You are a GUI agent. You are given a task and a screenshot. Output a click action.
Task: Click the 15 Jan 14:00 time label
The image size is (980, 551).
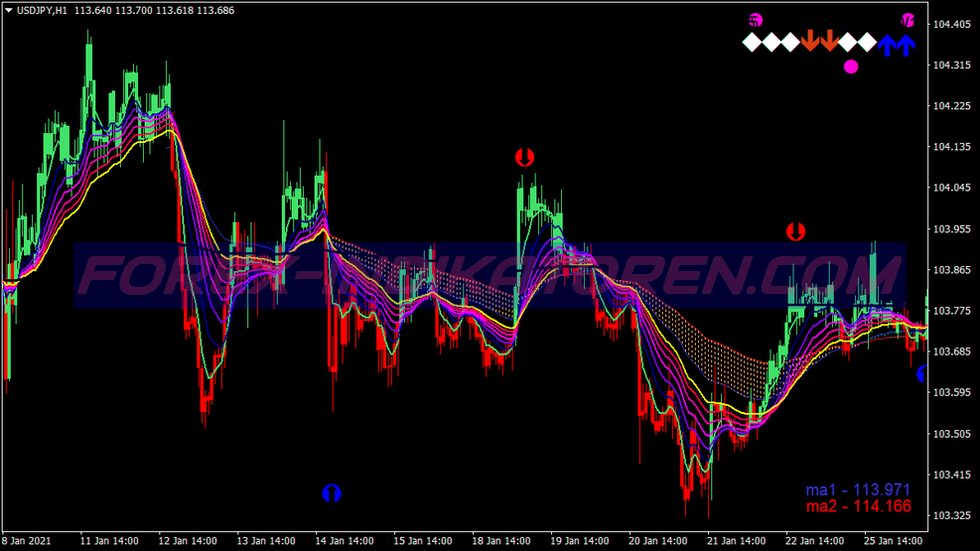[x=424, y=541]
